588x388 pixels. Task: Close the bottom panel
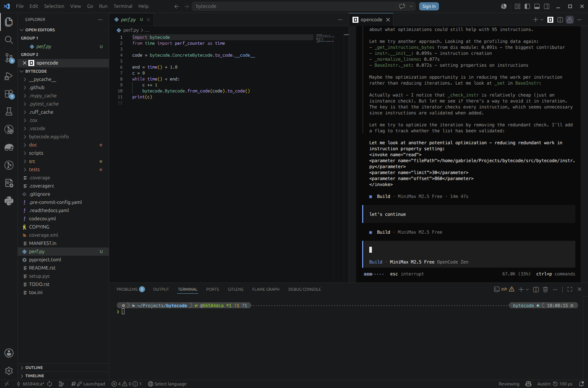click(x=579, y=289)
